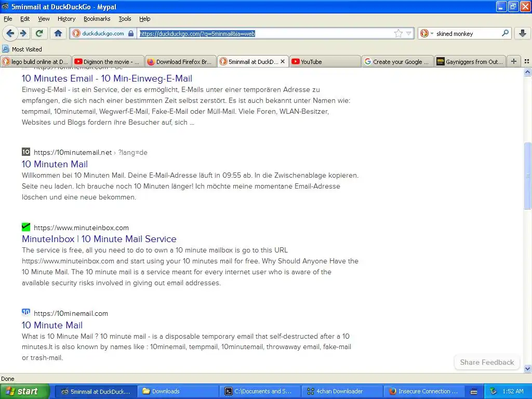The width and height of the screenshot is (532, 399).
Task: Open the Edit menu
Action: click(x=25, y=19)
